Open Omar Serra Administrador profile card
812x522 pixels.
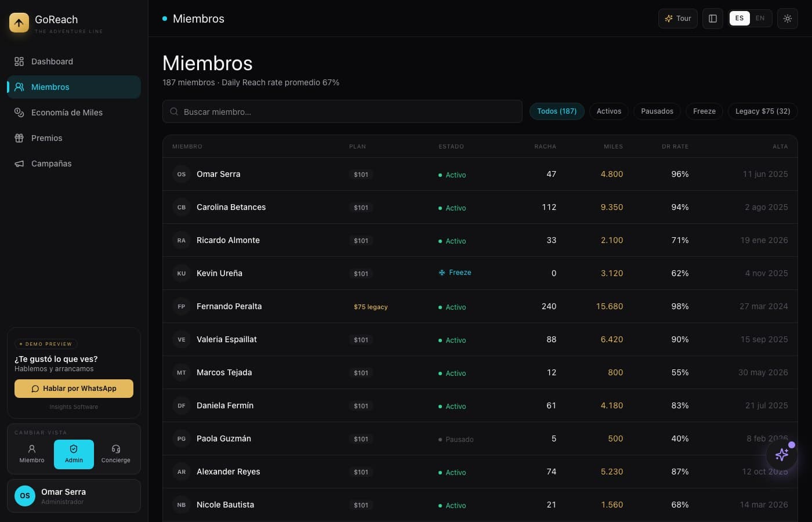[74, 496]
